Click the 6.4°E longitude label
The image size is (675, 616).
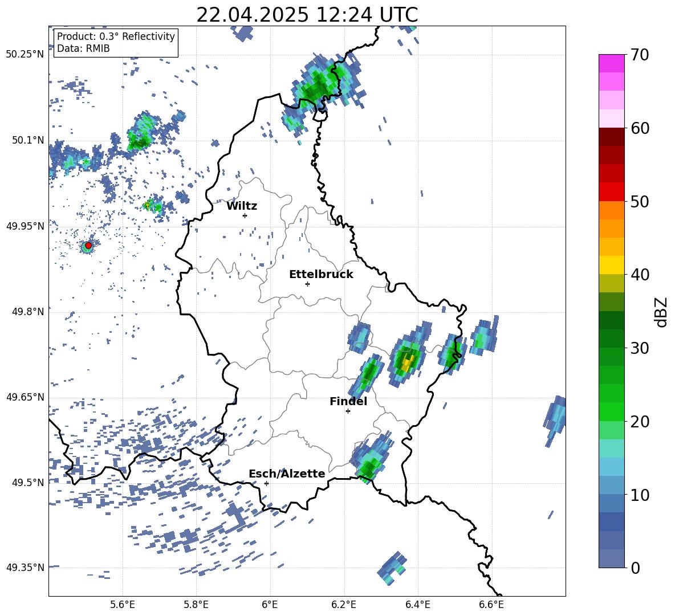click(x=417, y=605)
